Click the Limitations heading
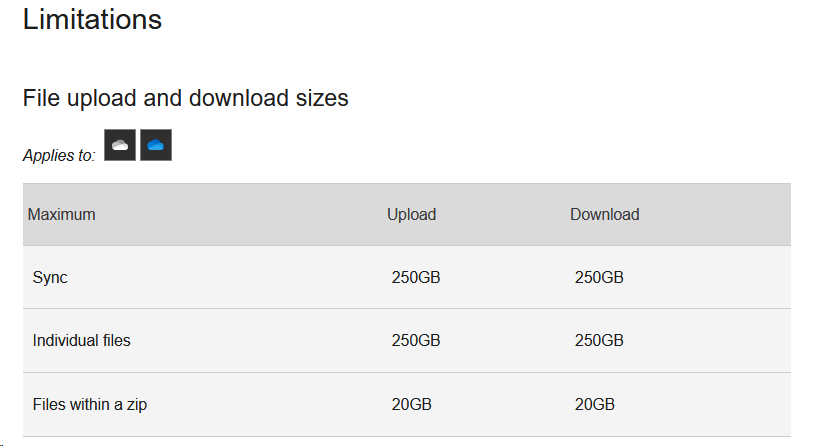This screenshot has height=446, width=814. (92, 19)
